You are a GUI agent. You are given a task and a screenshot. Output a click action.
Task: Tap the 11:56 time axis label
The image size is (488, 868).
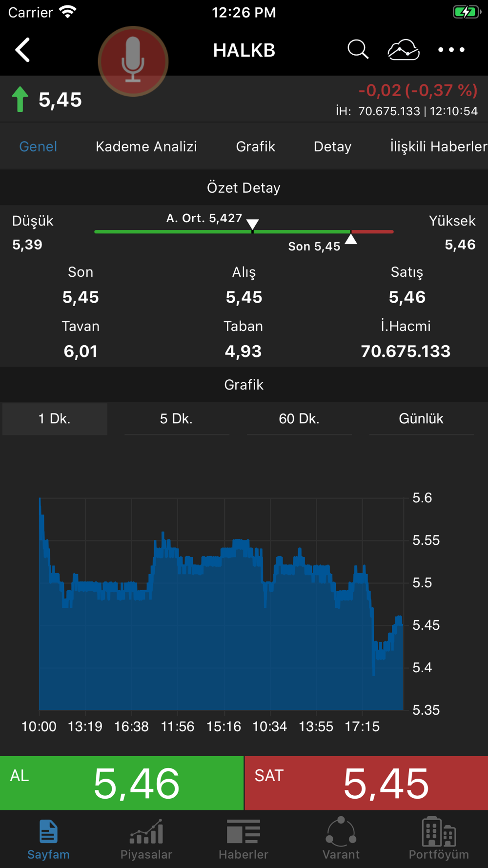[x=178, y=726]
